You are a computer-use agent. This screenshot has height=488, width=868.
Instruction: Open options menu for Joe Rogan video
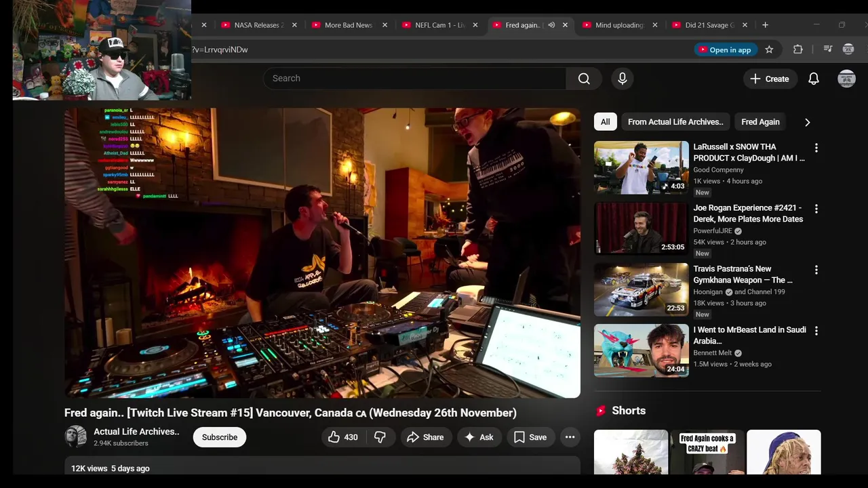pyautogui.click(x=816, y=209)
